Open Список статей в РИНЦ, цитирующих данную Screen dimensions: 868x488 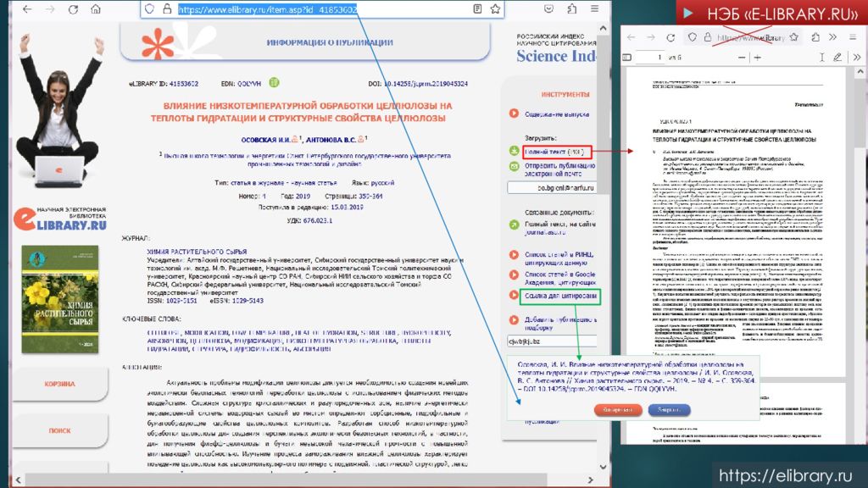pyautogui.click(x=559, y=258)
